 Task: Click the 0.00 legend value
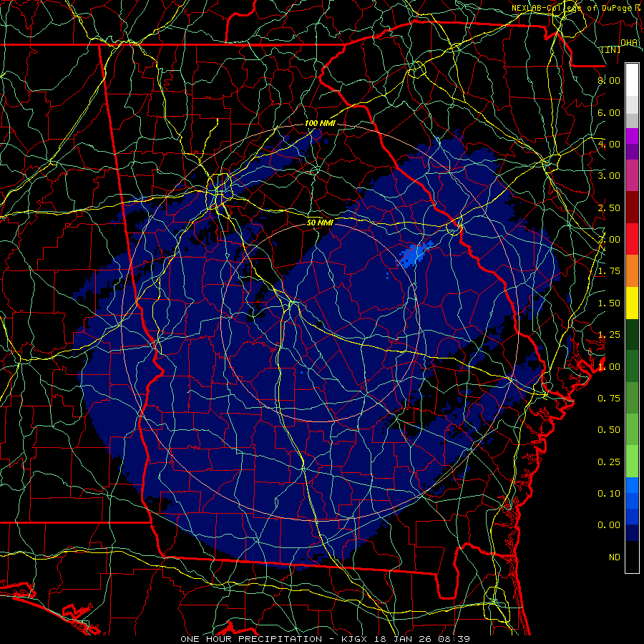(609, 525)
